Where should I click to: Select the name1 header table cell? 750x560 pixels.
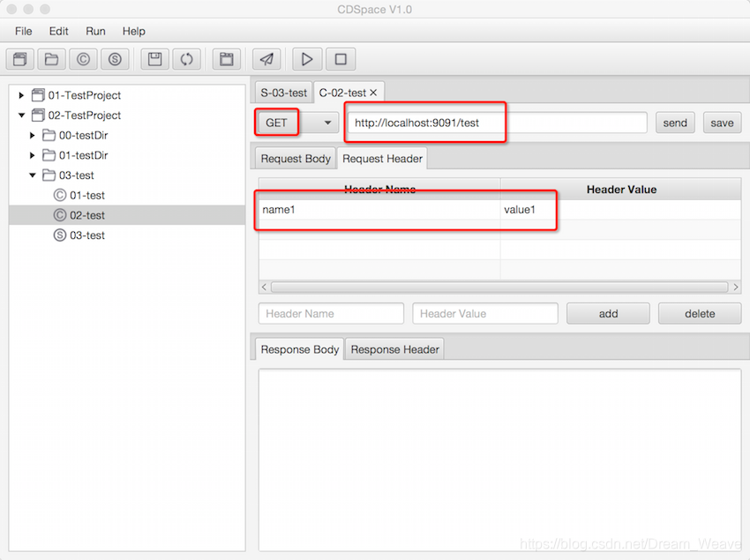click(x=379, y=210)
